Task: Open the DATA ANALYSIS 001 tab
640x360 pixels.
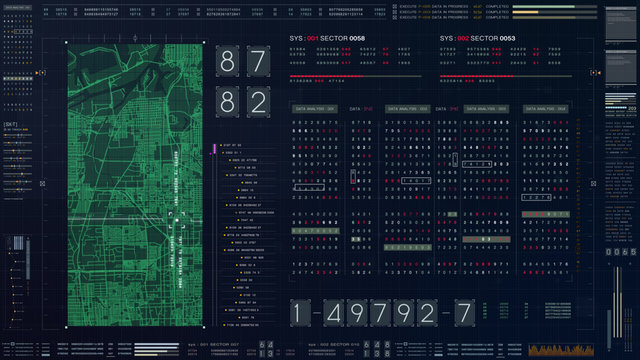Action: coord(314,109)
